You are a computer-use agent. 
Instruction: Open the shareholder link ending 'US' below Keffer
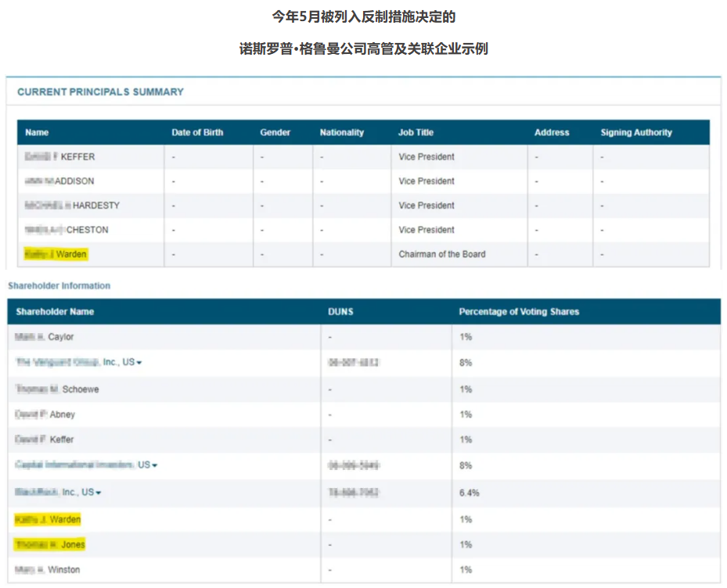click(82, 464)
